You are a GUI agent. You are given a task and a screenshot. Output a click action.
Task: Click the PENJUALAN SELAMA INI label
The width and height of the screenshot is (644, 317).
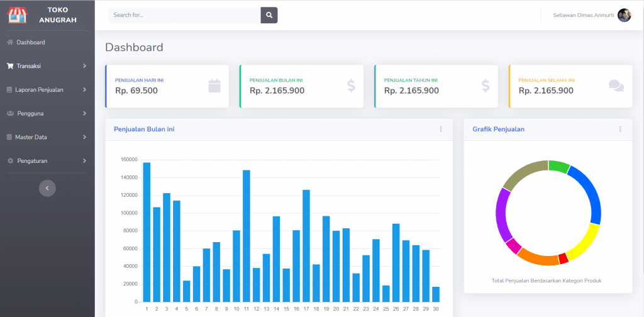547,81
